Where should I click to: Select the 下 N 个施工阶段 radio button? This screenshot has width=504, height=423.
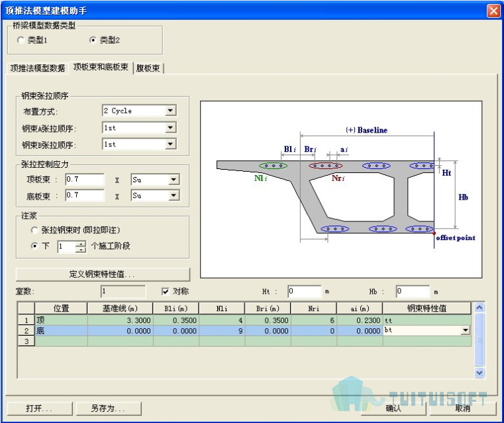pos(34,246)
